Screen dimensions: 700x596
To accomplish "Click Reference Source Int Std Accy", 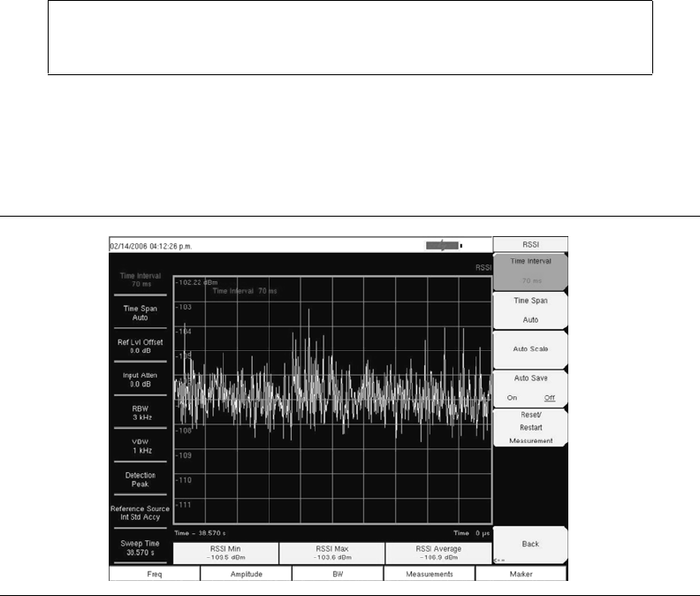I will tap(141, 513).
